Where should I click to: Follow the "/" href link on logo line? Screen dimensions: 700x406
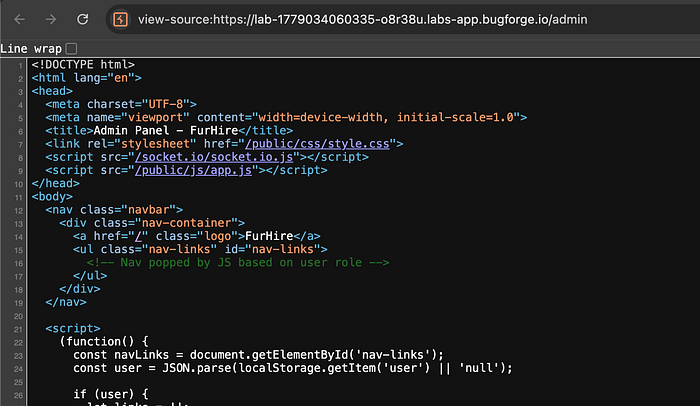tap(138, 236)
